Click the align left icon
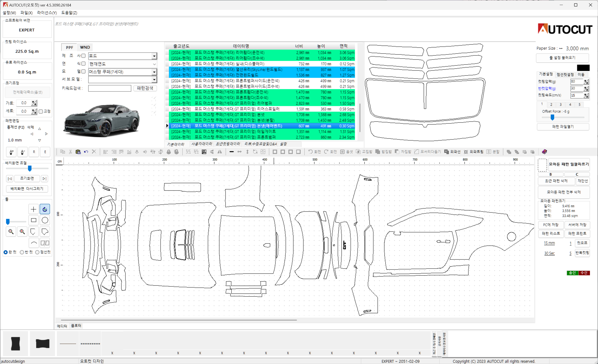598x364 pixels. (x=106, y=152)
